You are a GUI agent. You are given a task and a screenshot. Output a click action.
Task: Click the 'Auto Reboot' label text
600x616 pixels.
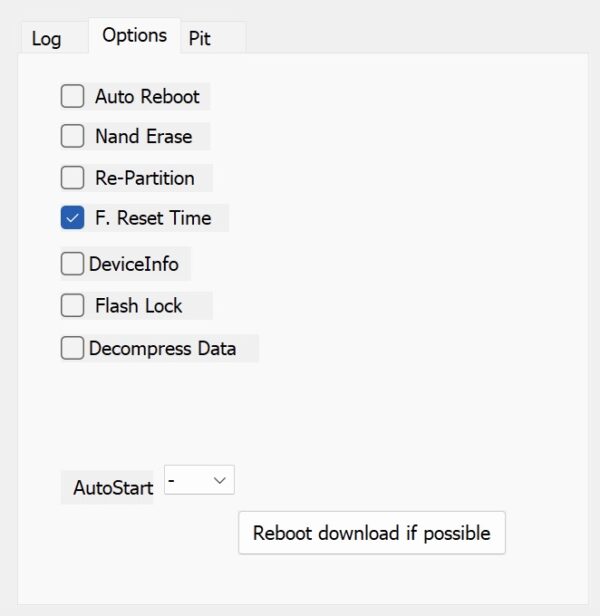point(147,97)
